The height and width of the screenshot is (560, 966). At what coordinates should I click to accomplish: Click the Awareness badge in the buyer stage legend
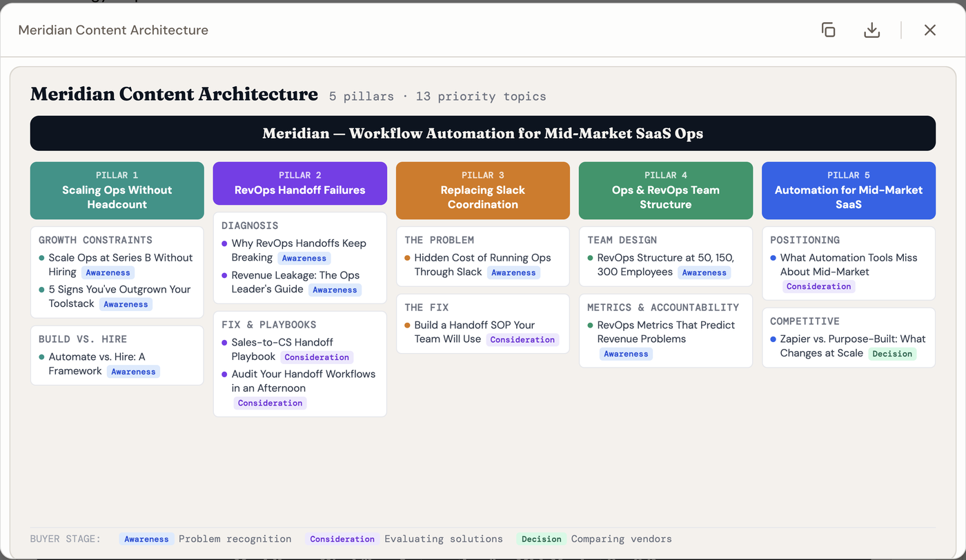[x=146, y=539]
